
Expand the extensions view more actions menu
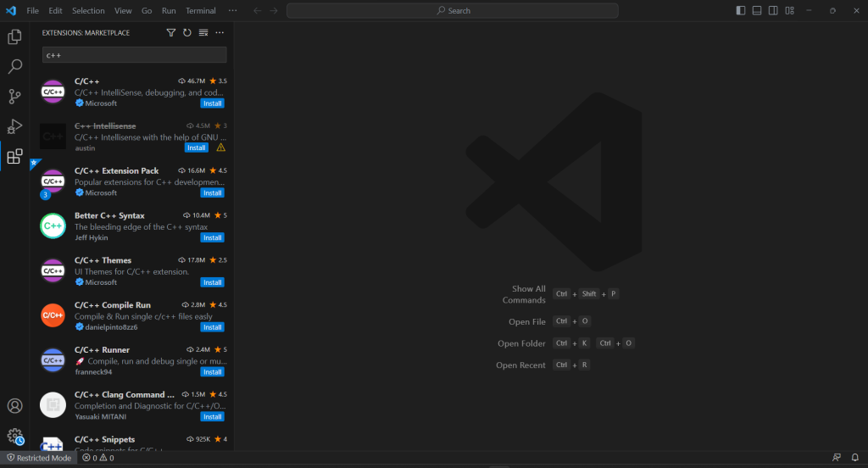220,32
